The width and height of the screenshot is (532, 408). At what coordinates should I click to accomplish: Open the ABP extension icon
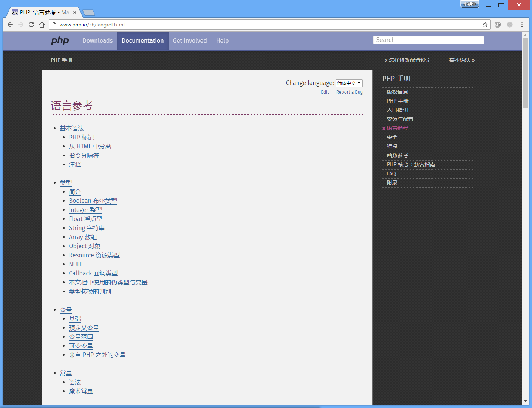498,25
